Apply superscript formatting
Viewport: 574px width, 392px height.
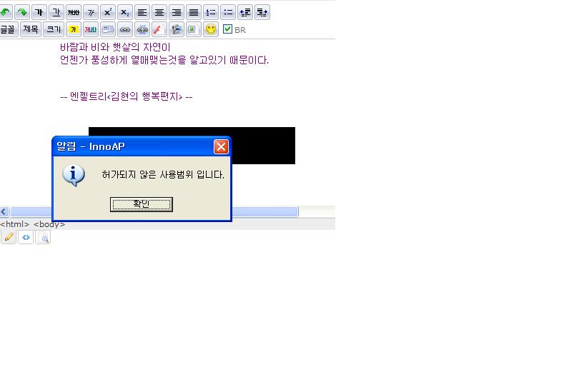[107, 12]
